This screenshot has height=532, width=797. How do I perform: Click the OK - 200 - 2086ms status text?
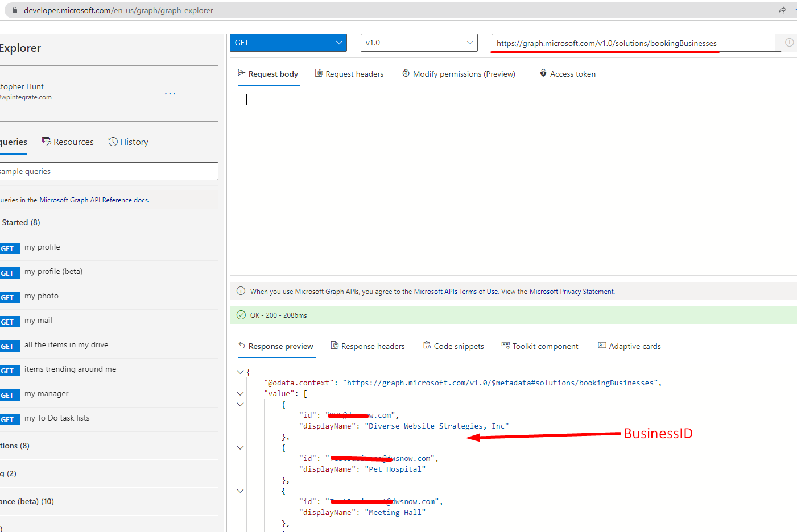pyautogui.click(x=278, y=315)
